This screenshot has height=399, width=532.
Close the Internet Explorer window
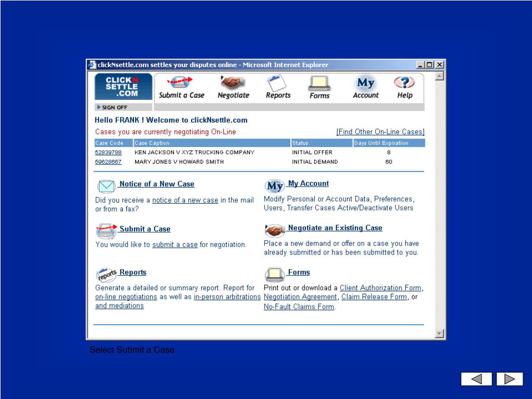click(440, 64)
